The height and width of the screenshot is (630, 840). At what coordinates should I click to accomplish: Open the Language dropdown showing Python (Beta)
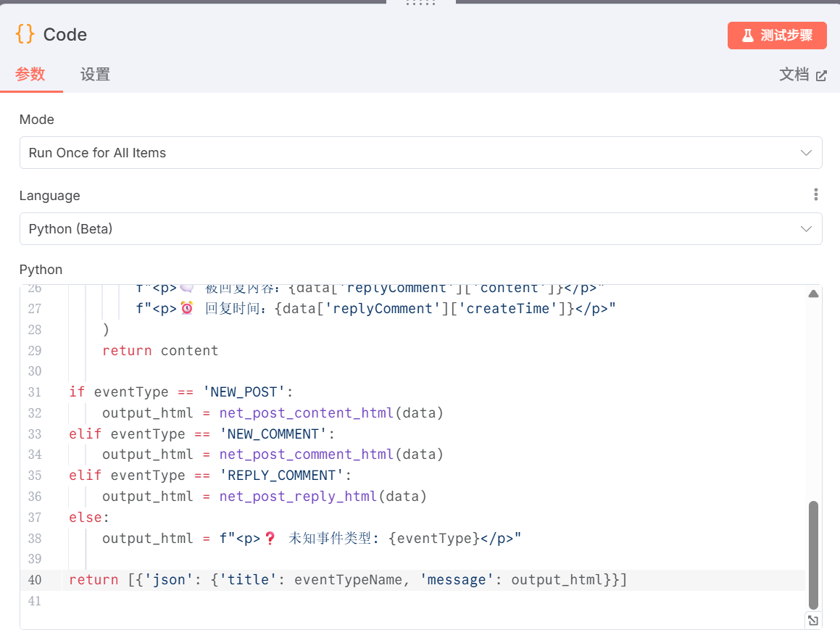pos(420,229)
